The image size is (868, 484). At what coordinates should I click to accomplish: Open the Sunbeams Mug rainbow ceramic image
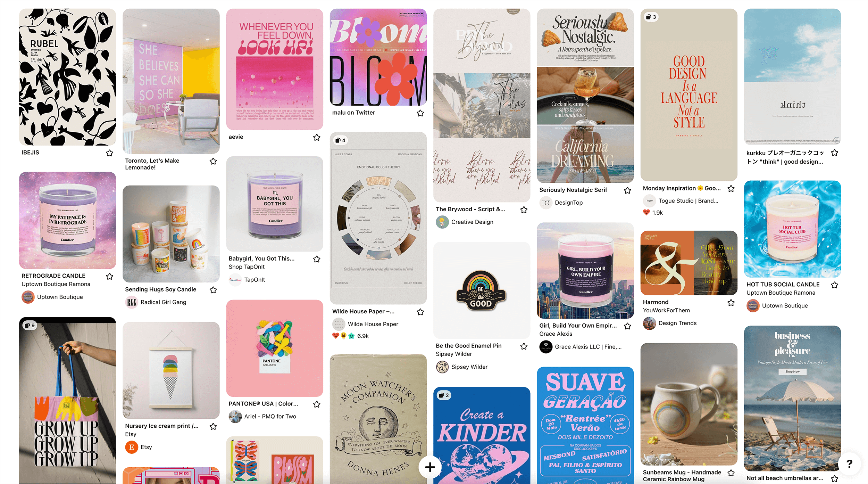[x=689, y=404]
